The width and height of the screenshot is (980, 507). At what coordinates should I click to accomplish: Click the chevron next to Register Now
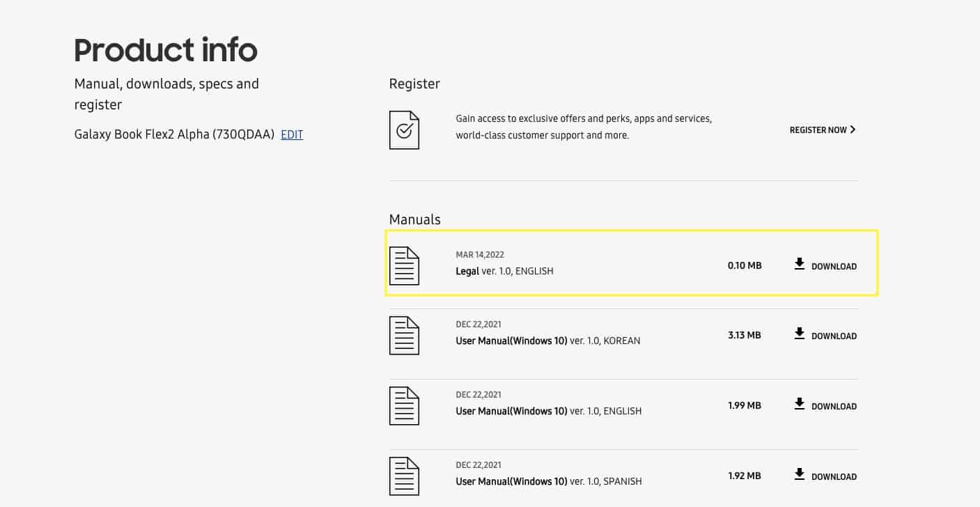point(853,130)
